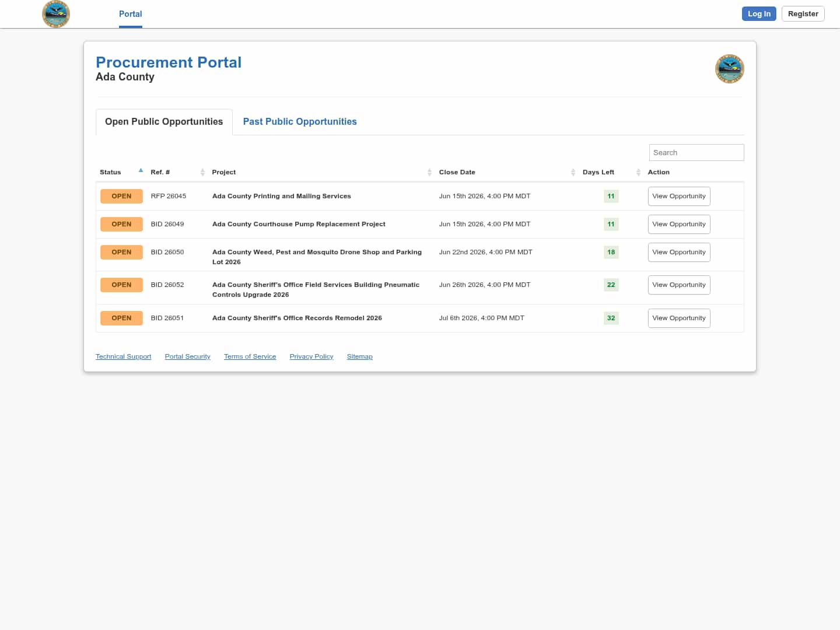Click OPEN status badge for BID 26049
The height and width of the screenshot is (630, 840).
pos(121,224)
